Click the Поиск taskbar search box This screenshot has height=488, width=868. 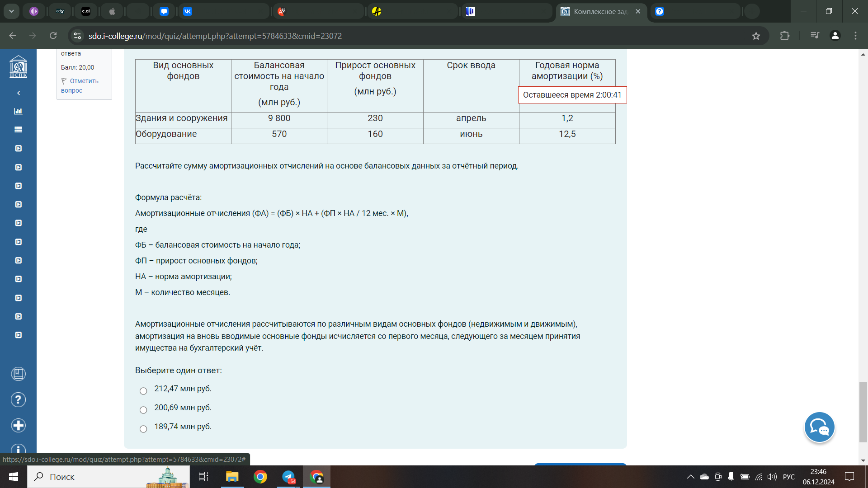pos(108,477)
